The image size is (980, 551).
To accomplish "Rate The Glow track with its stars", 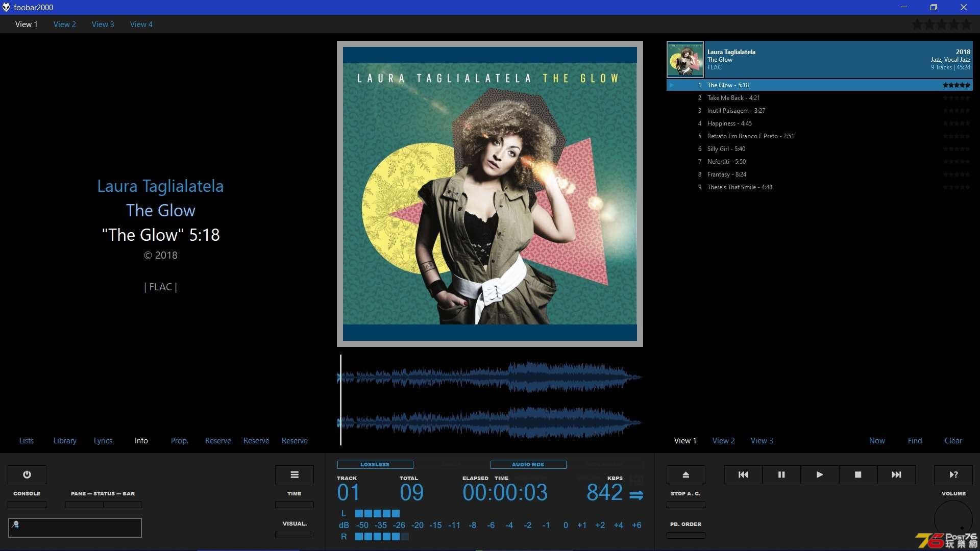I will (957, 85).
